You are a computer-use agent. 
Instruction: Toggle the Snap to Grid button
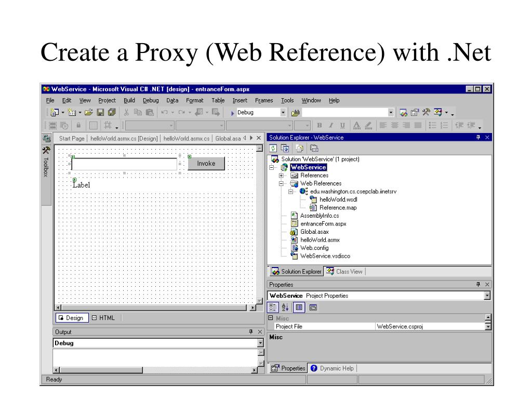tap(108, 126)
